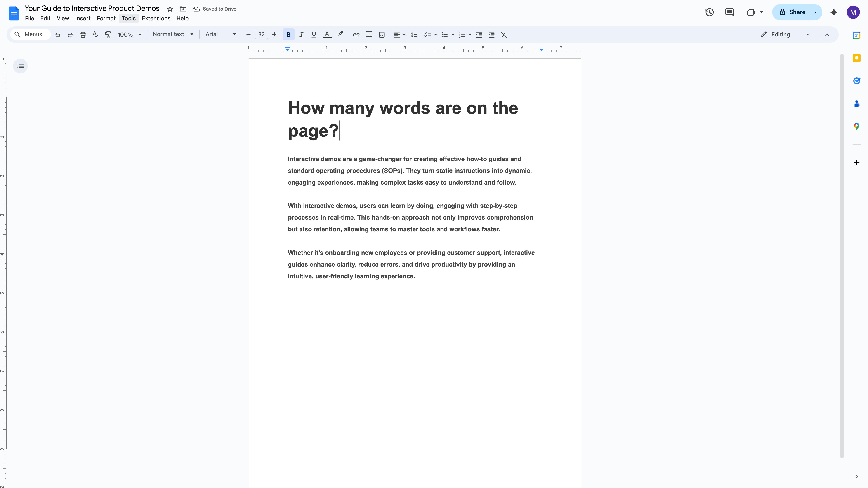
Task: Expand the checklist menu arrow
Action: [435, 35]
